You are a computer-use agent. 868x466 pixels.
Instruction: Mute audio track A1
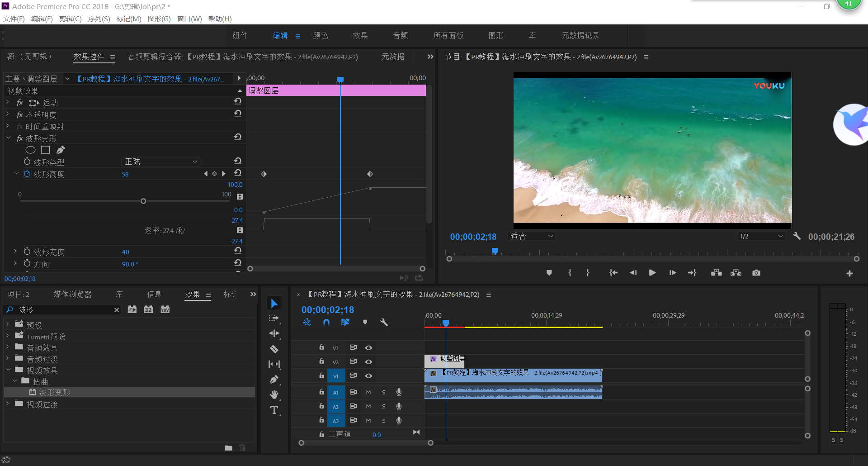(368, 392)
